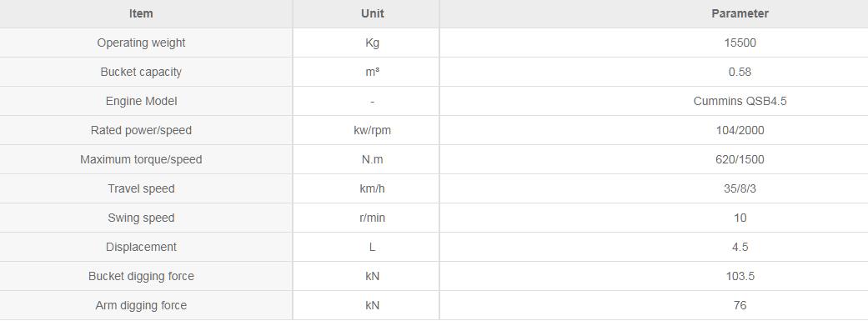Viewport: 868px width, 321px height.
Task: Select the Operating weight cell
Action: [x=141, y=43]
